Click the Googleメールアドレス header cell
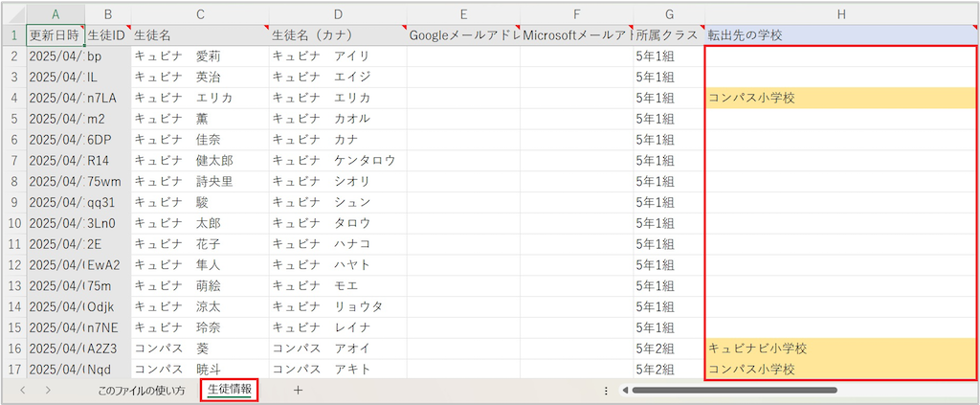The image size is (980, 405). [463, 35]
